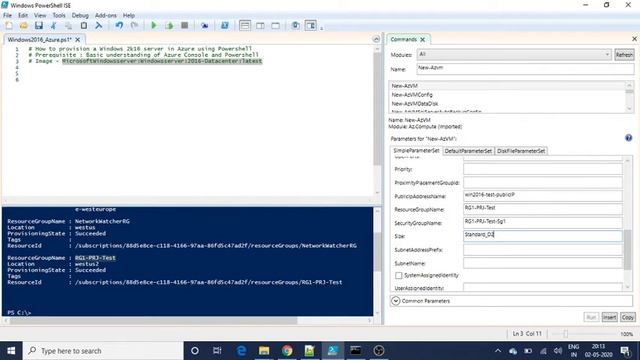
Task: Click the SecurityGroupName field
Action: (543, 222)
